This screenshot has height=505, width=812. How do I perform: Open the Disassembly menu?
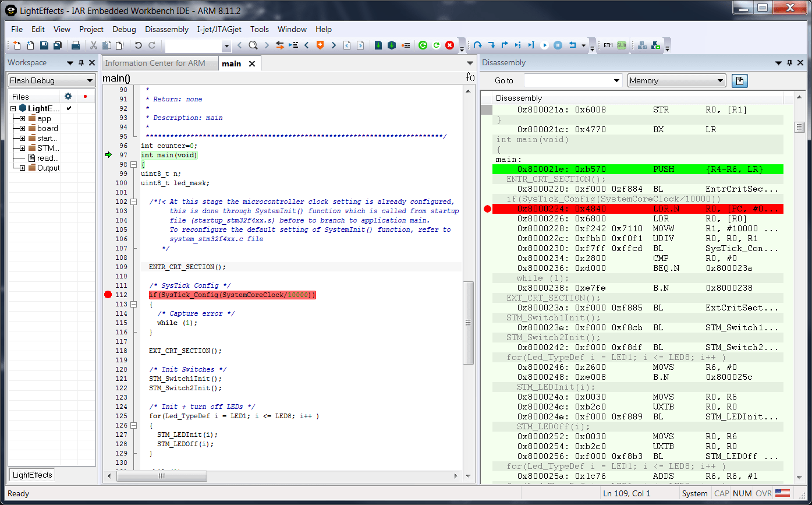166,29
